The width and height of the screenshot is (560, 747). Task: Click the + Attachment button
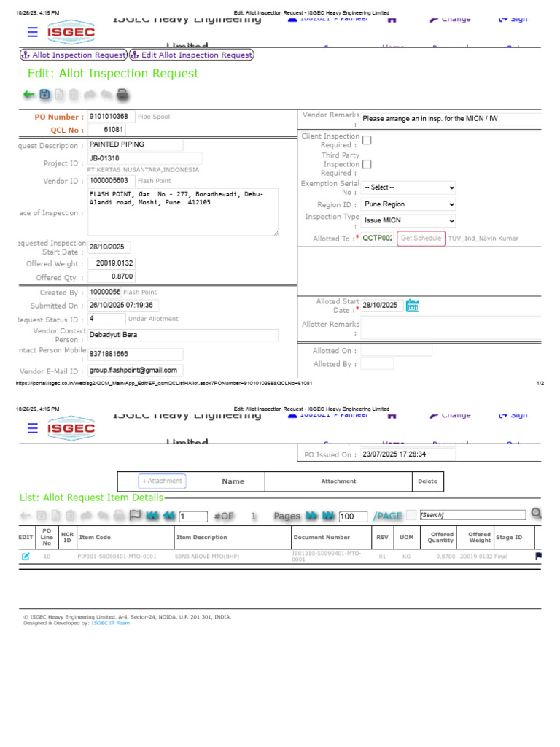point(162,481)
